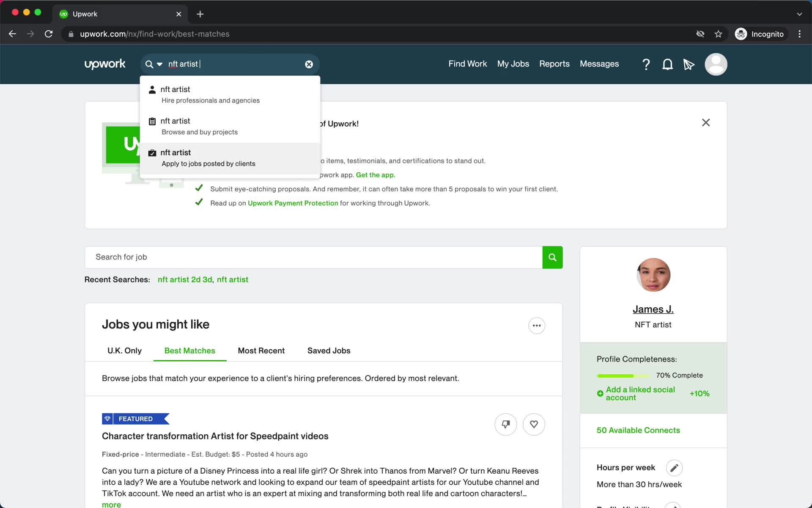This screenshot has width=812, height=508.
Task: Click the magnifier icon in header search
Action: click(x=149, y=64)
